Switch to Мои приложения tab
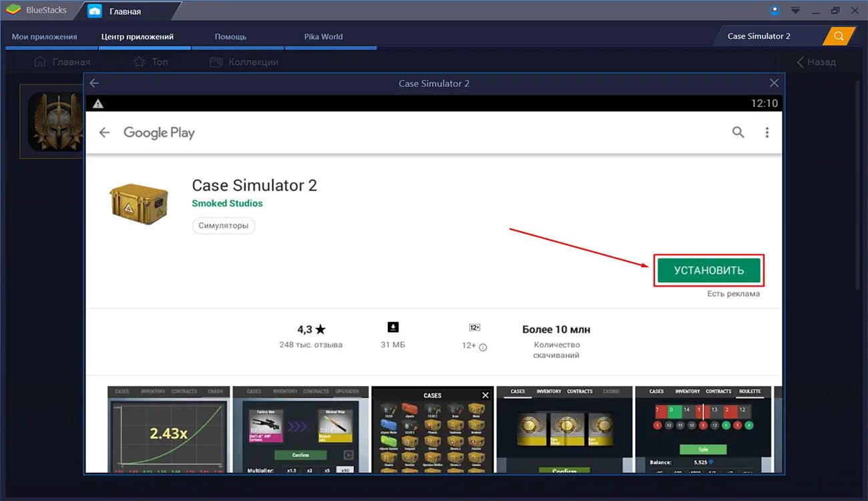This screenshot has width=868, height=501. coord(45,37)
